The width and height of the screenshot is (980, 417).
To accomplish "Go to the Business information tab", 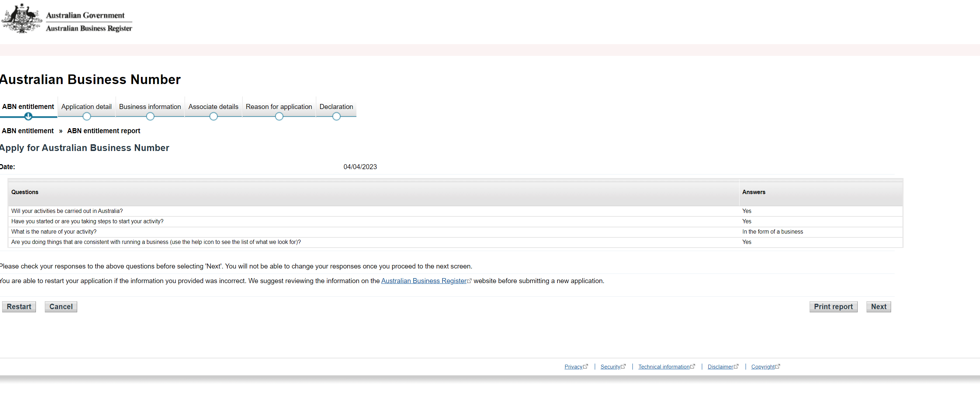I will 150,106.
